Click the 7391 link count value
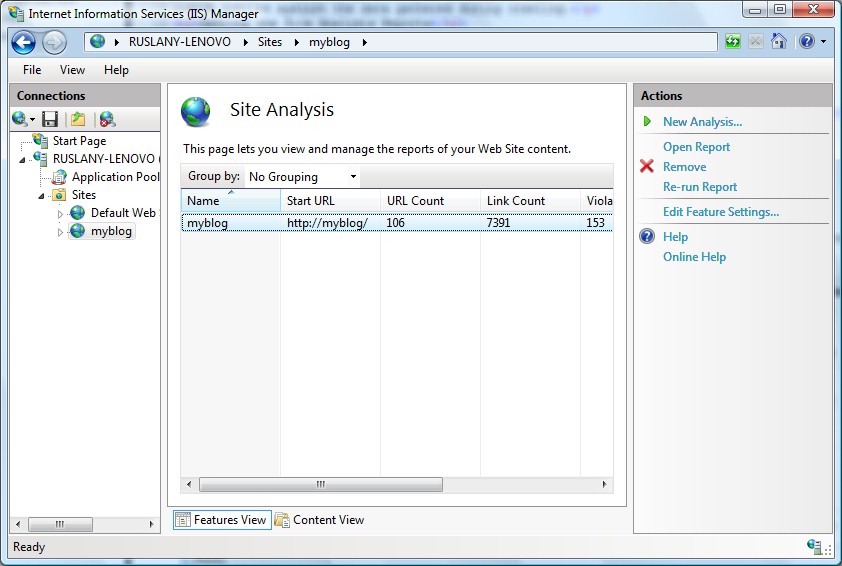The image size is (842, 566). (x=498, y=223)
